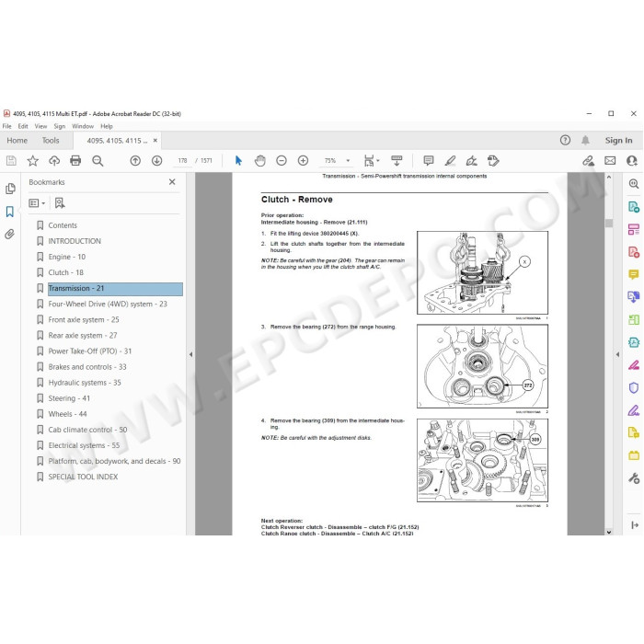The width and height of the screenshot is (644, 644).
Task: Add the document to starred files
Action: [x=32, y=161]
